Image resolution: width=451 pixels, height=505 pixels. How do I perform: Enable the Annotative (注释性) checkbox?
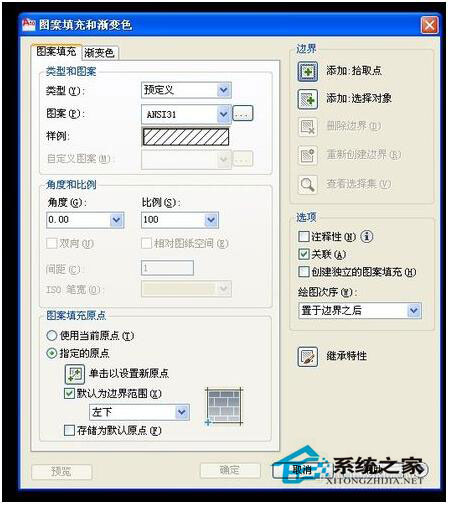point(304,237)
